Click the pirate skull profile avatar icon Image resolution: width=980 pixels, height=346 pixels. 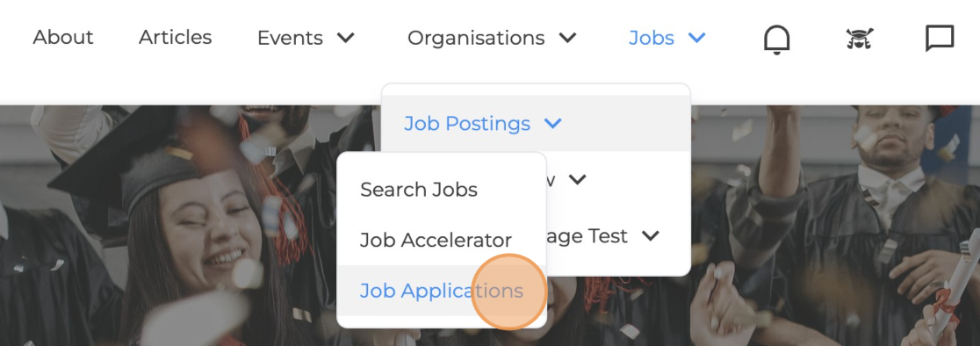point(860,39)
